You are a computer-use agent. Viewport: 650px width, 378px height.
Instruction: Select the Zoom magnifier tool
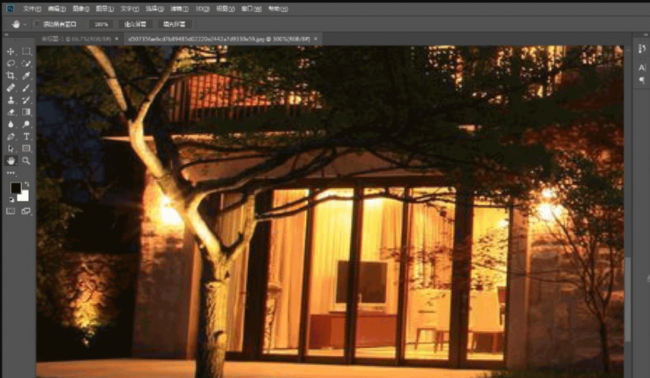click(26, 161)
